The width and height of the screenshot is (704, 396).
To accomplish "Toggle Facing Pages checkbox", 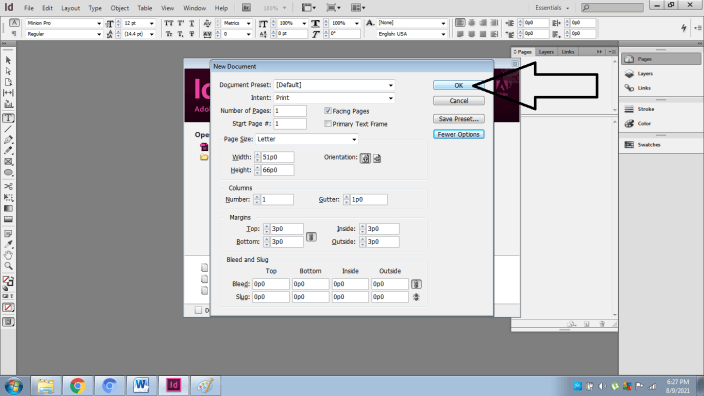I will pos(328,110).
